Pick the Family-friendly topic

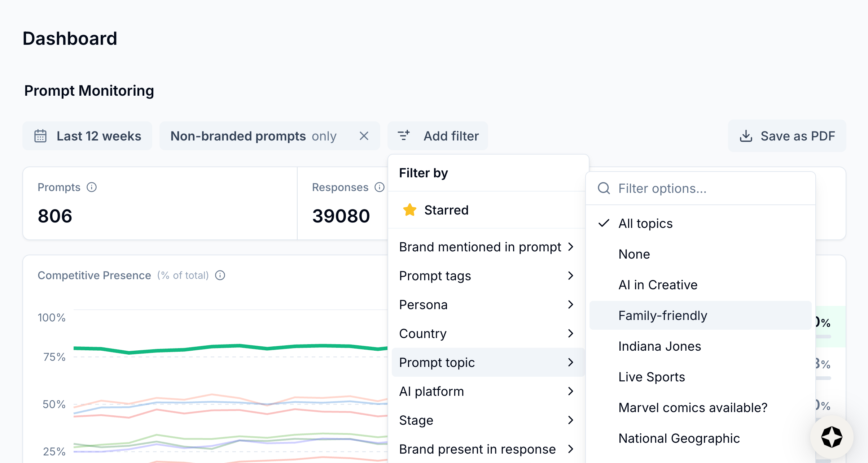click(x=662, y=316)
